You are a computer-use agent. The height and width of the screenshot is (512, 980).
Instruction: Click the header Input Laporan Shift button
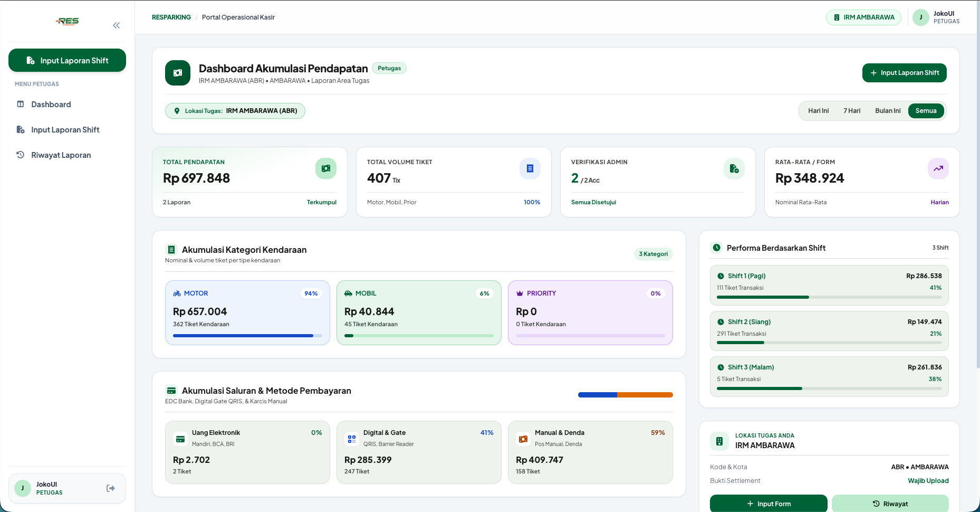(904, 73)
